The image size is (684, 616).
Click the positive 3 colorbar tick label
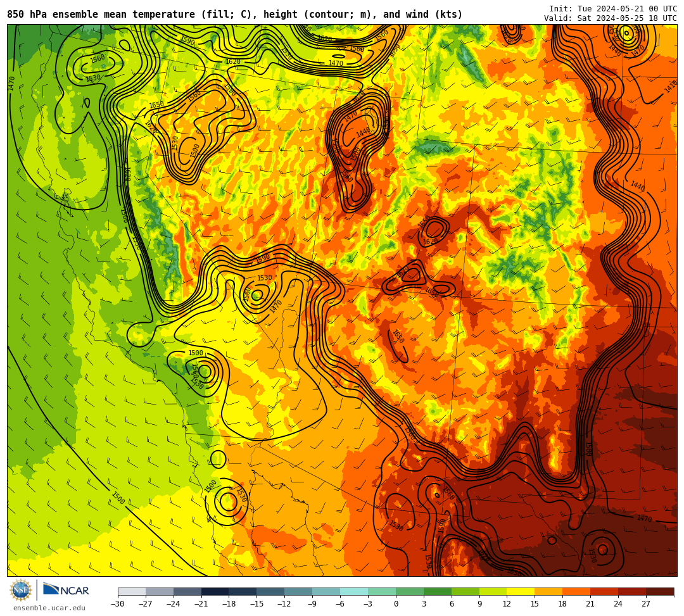point(424,604)
